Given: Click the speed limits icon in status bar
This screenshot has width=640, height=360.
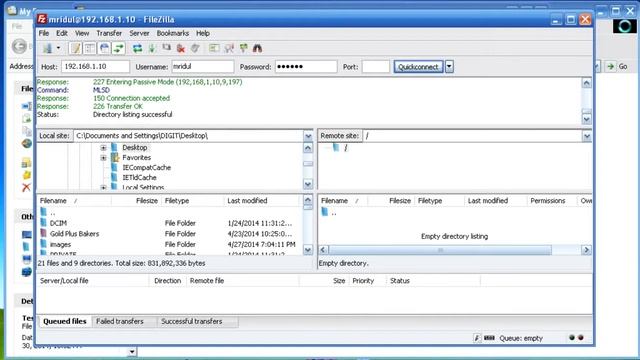Looking at the screenshot, I should coord(477,338).
